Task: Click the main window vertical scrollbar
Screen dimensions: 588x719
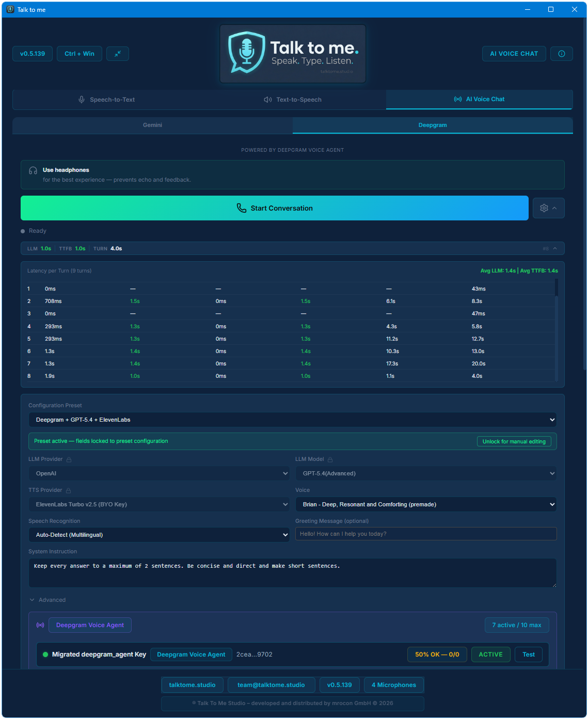Action: pyautogui.click(x=585, y=194)
